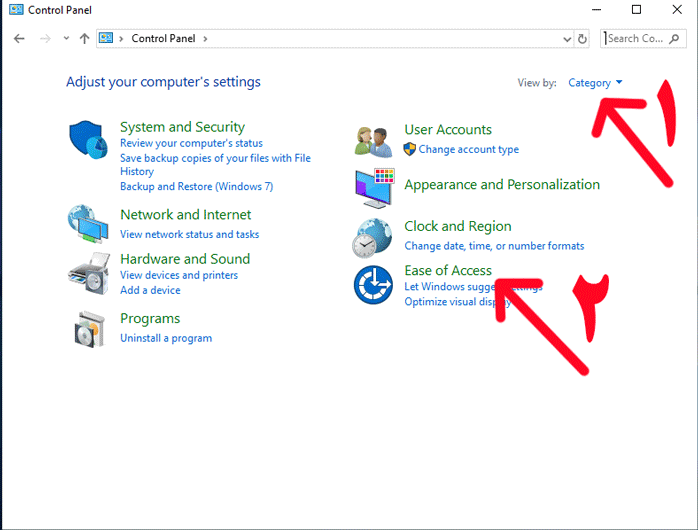The width and height of the screenshot is (698, 530).
Task: Open the Ease of Access icon
Action: pyautogui.click(x=373, y=284)
